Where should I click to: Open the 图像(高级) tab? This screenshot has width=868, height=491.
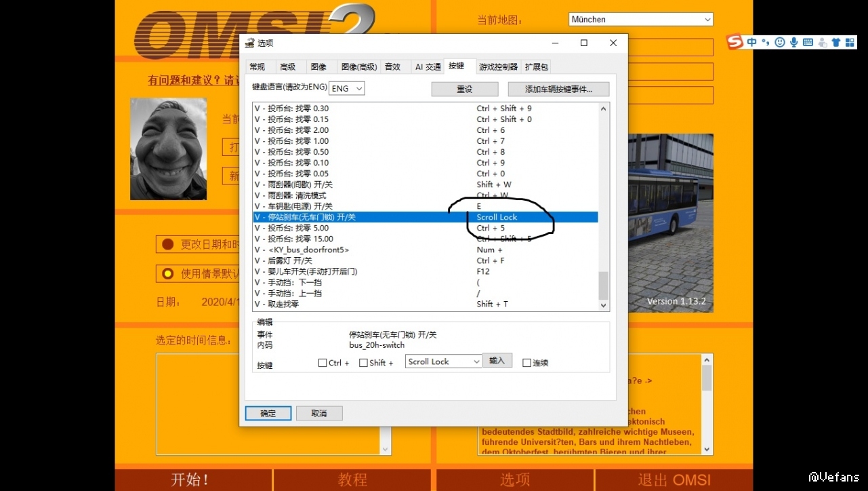[359, 66]
